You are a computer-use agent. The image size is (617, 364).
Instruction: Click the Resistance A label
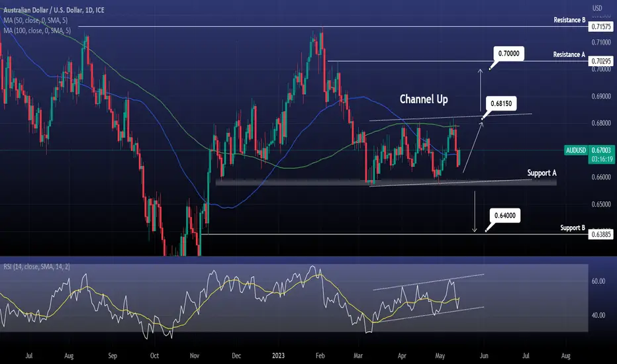tap(569, 54)
